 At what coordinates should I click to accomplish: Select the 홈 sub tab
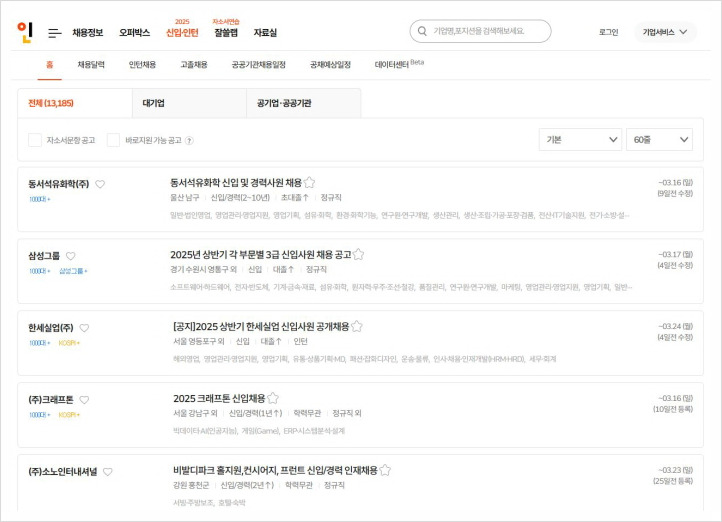coord(49,65)
